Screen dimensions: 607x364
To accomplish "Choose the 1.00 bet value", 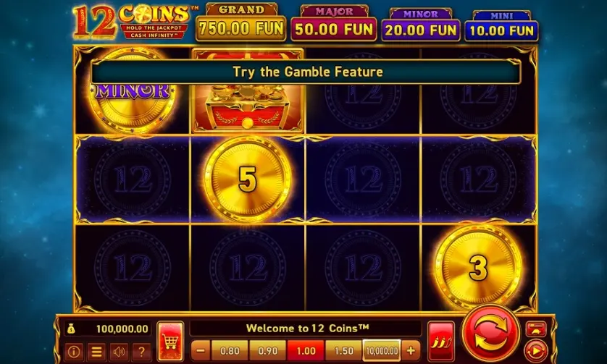I will point(306,351).
